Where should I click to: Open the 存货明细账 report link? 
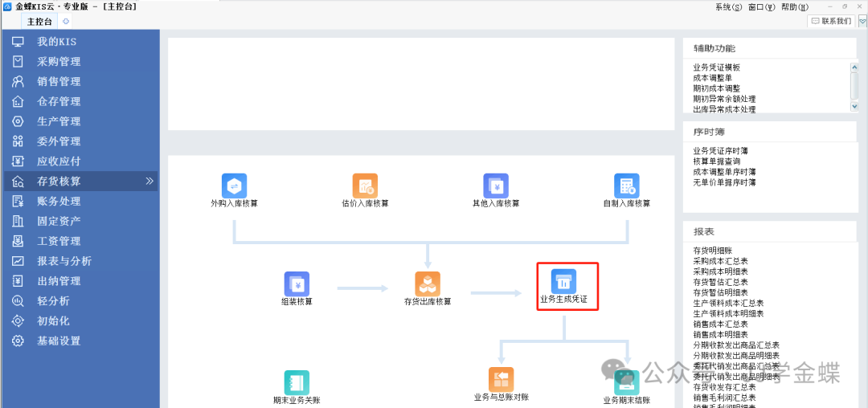(x=712, y=251)
